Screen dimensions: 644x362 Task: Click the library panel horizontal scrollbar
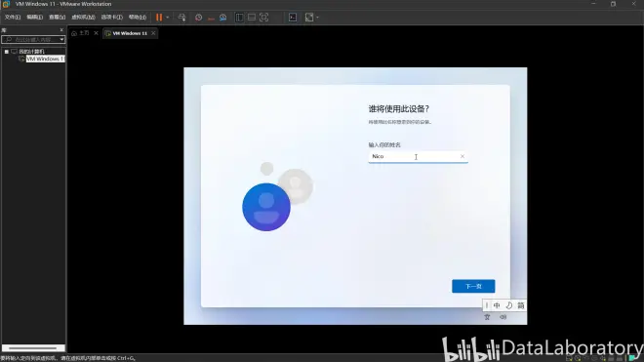click(33, 348)
